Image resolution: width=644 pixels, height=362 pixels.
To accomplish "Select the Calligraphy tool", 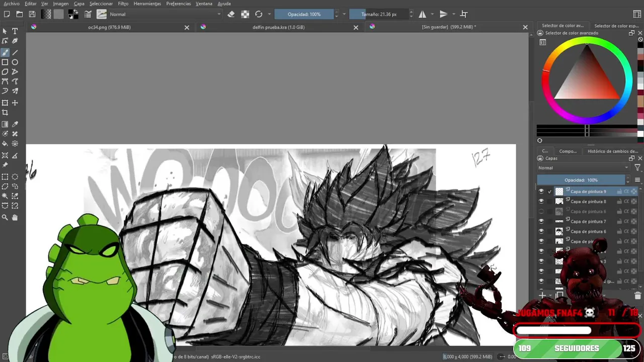I will coord(15,41).
